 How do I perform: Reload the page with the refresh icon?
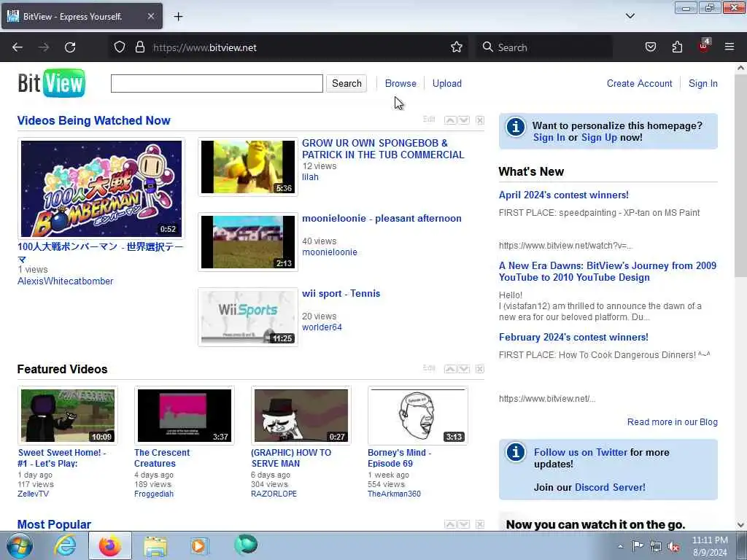point(70,47)
